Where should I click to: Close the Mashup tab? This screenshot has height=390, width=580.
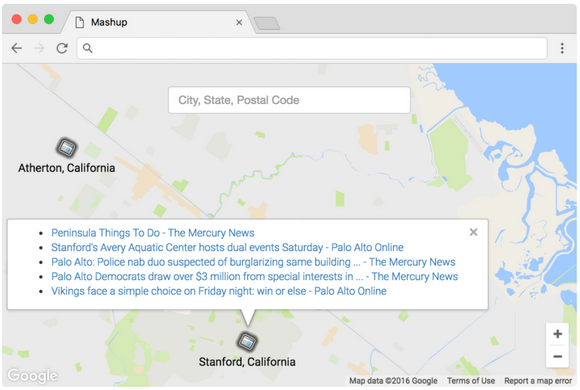coord(239,23)
